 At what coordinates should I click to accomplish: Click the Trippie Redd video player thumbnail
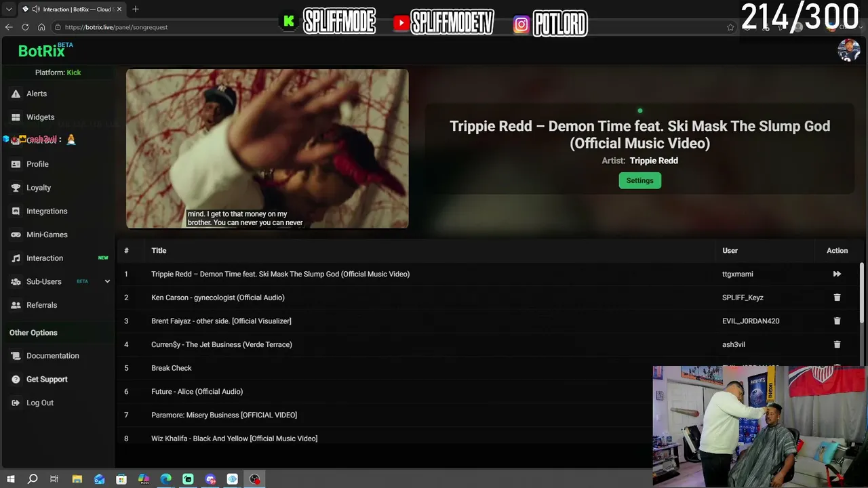267,148
